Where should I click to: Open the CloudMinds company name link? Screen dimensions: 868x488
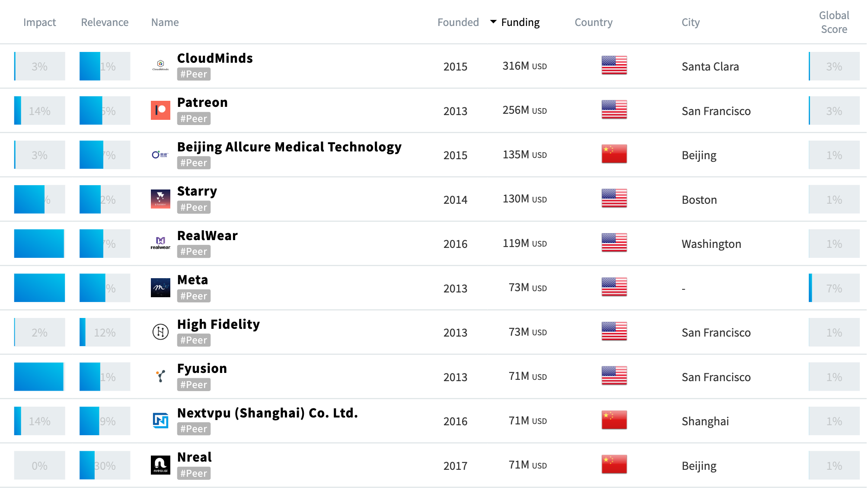215,58
